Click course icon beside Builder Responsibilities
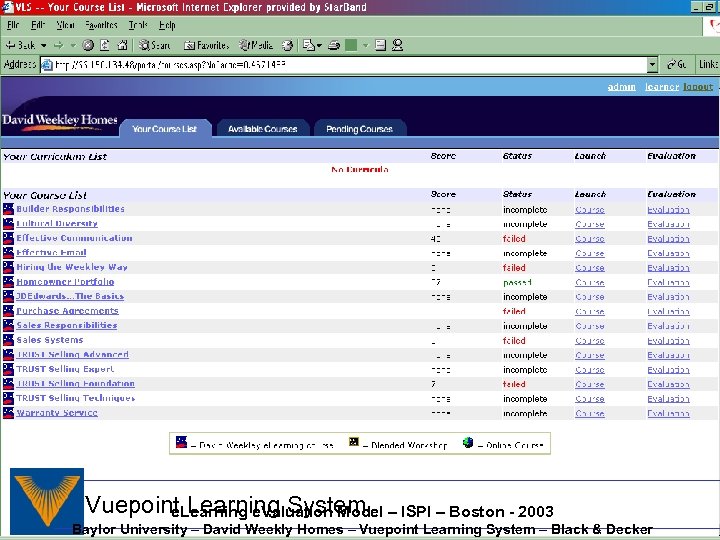720x540 pixels. (x=8, y=209)
